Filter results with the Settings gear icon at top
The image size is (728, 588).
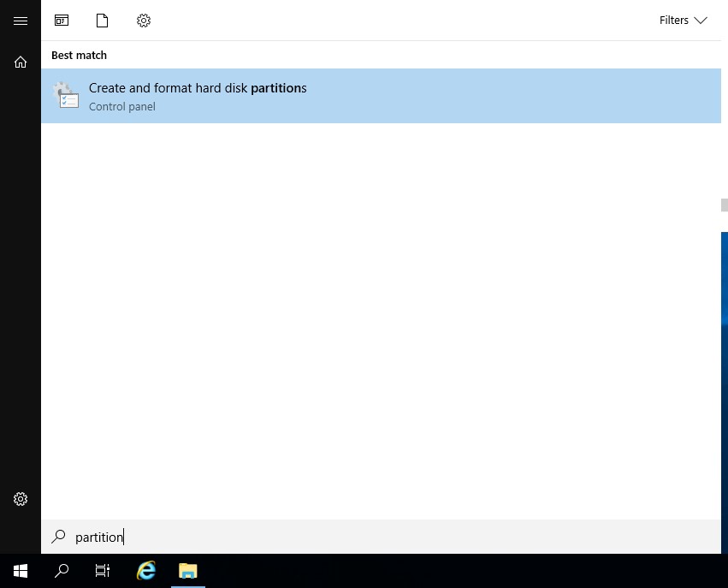(143, 20)
